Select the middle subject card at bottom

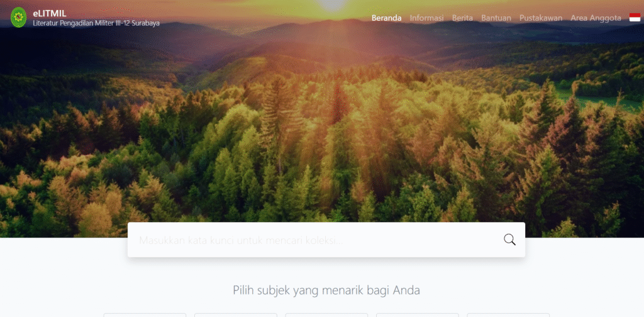coord(326,315)
